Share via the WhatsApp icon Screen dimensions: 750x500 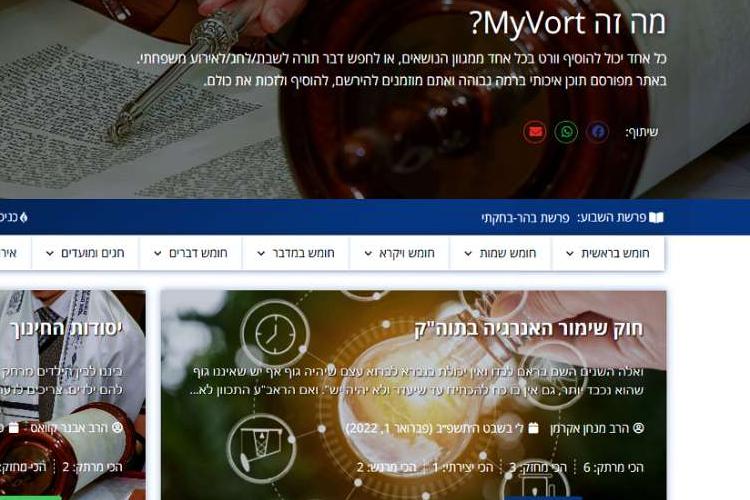pos(566,132)
